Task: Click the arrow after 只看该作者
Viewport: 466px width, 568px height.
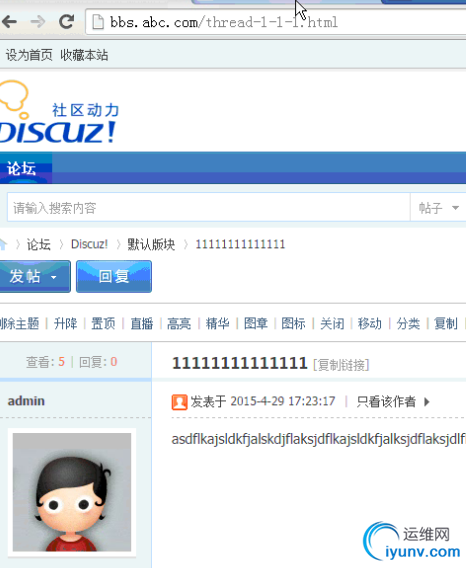Action: [427, 402]
